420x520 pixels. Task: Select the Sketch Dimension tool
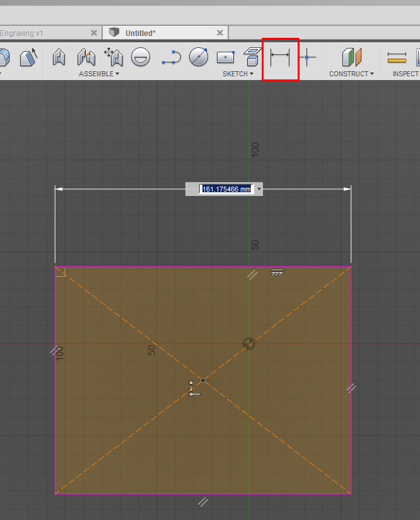point(280,57)
